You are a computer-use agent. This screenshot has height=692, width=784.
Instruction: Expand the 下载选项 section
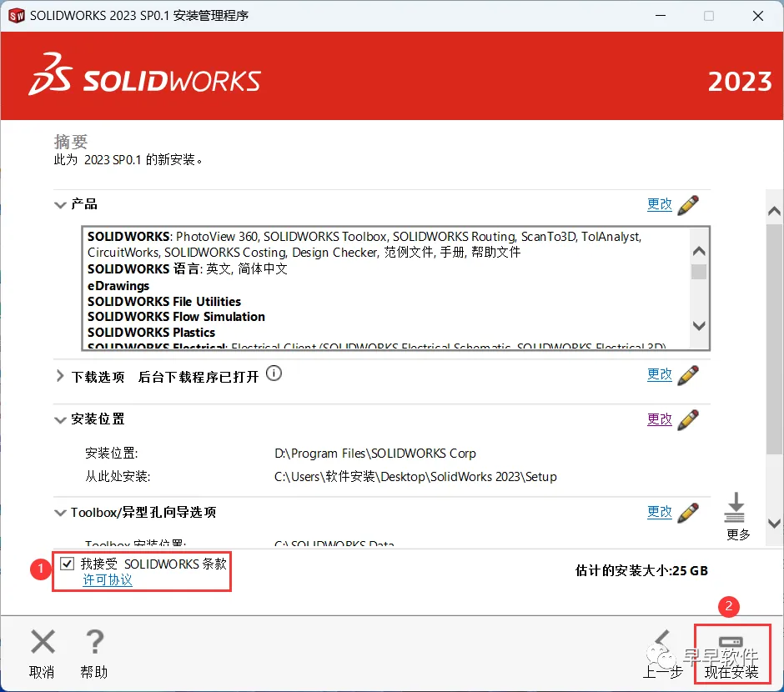[60, 376]
